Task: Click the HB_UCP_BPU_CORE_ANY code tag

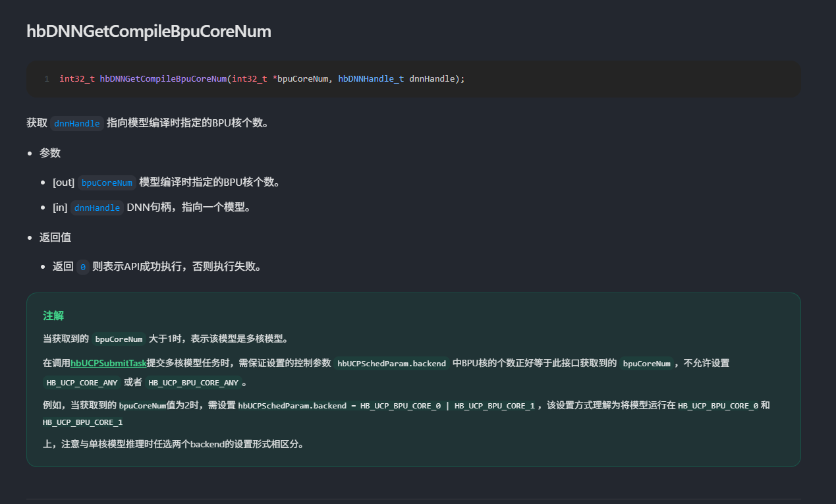Action: coord(193,382)
